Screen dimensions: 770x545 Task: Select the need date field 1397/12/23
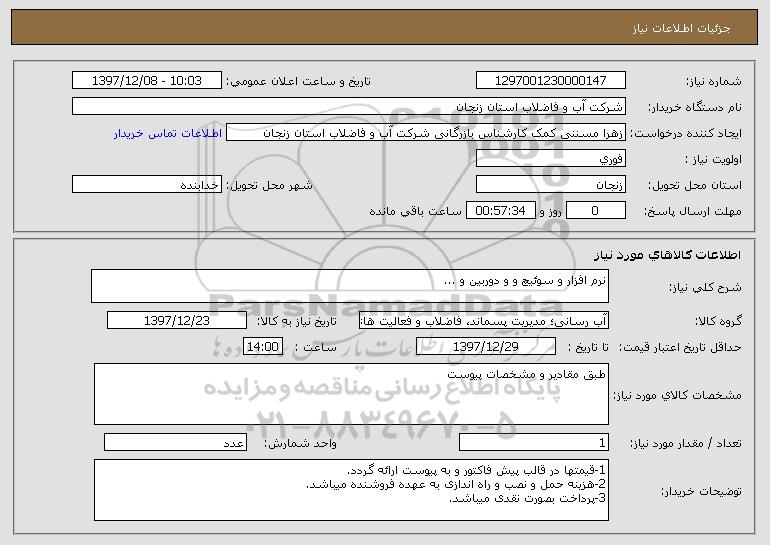click(x=177, y=320)
